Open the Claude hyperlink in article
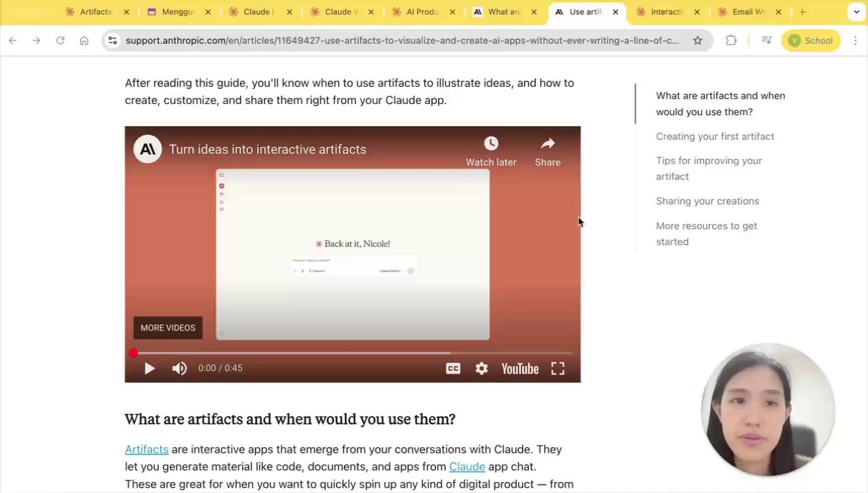 point(467,466)
